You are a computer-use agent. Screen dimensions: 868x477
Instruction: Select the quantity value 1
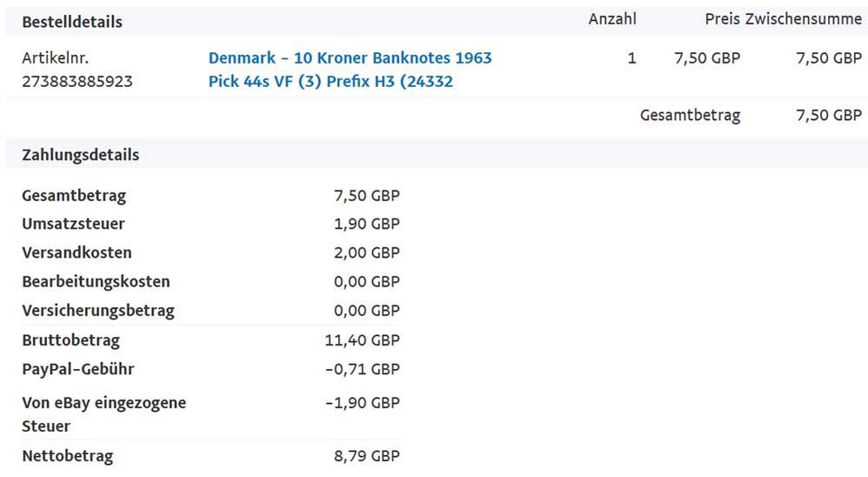(x=631, y=58)
